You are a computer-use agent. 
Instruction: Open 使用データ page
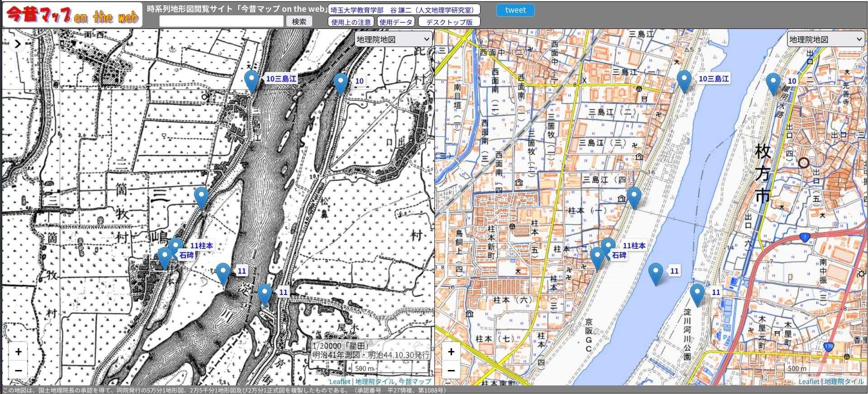pyautogui.click(x=396, y=22)
